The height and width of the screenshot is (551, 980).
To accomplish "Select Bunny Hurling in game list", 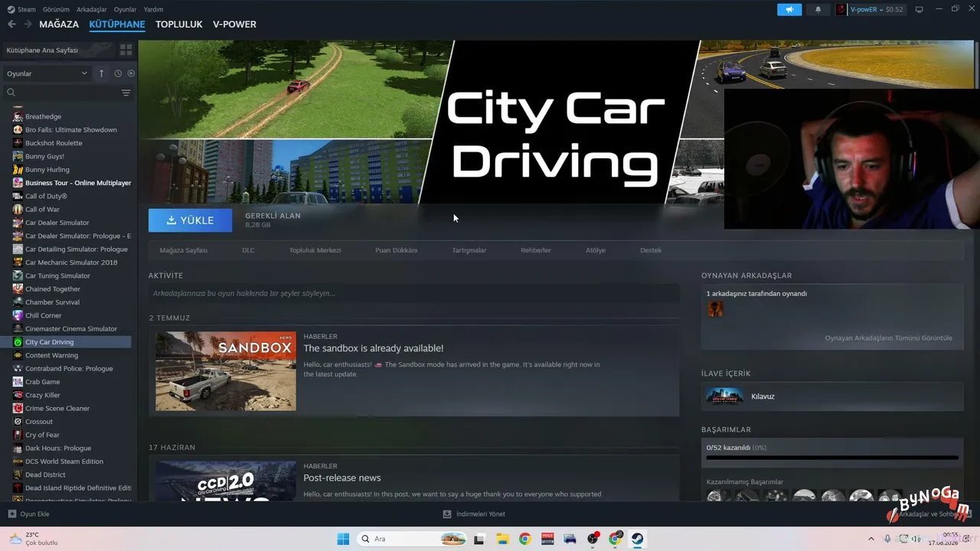I will [47, 170].
